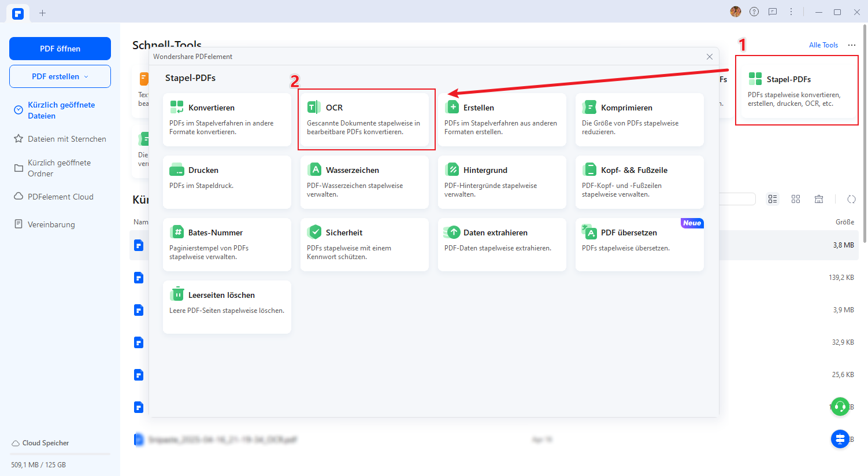This screenshot has width=868, height=476.
Task: Open the Konvertieren batch tool
Action: [x=227, y=120]
